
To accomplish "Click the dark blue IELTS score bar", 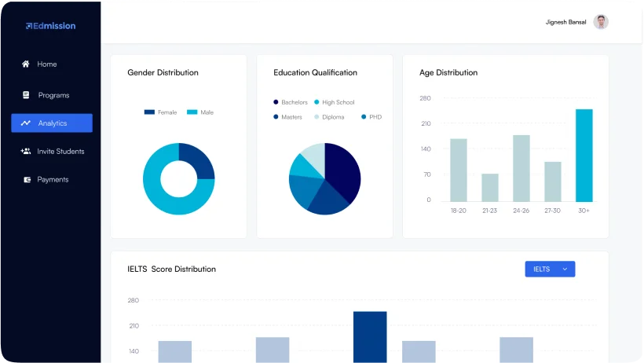I will tap(370, 337).
